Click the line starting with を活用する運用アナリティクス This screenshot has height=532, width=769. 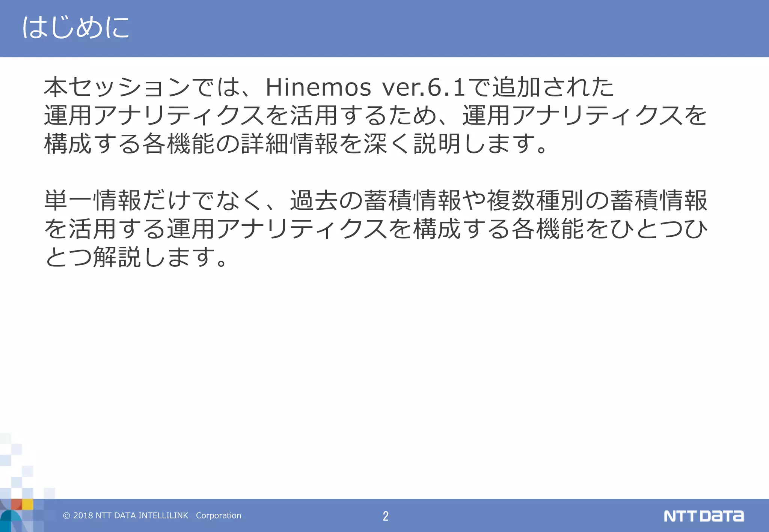(x=376, y=228)
